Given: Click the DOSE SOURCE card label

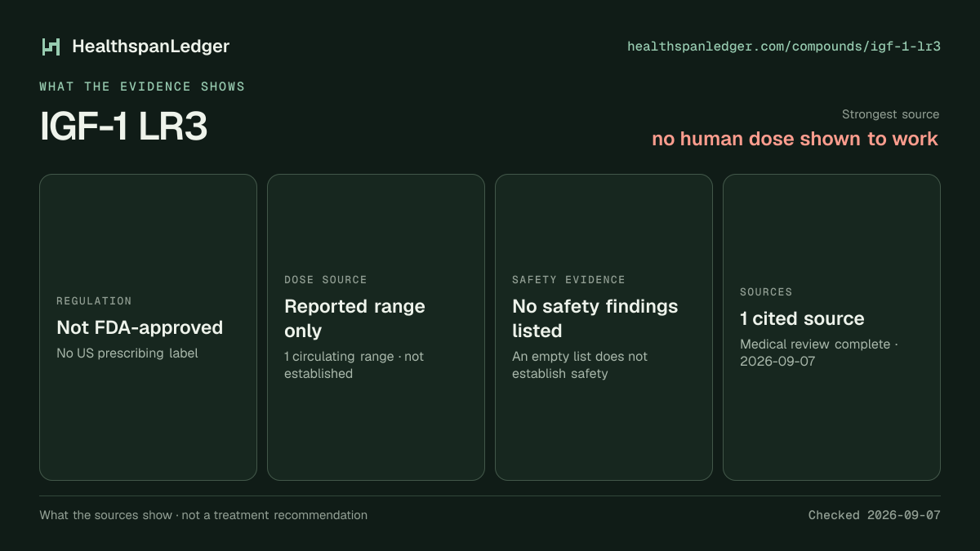Looking at the screenshot, I should pyautogui.click(x=326, y=280).
